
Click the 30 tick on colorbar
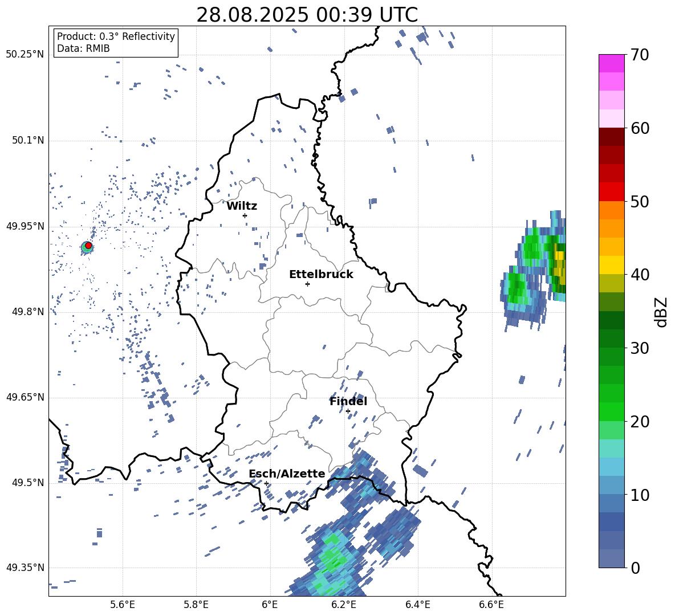pyautogui.click(x=640, y=348)
